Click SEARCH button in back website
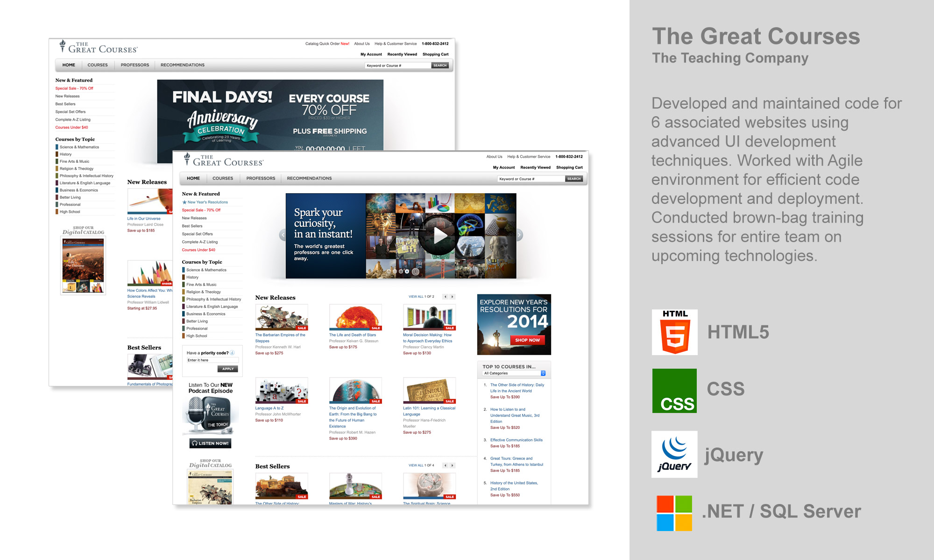934x560 pixels. click(440, 65)
